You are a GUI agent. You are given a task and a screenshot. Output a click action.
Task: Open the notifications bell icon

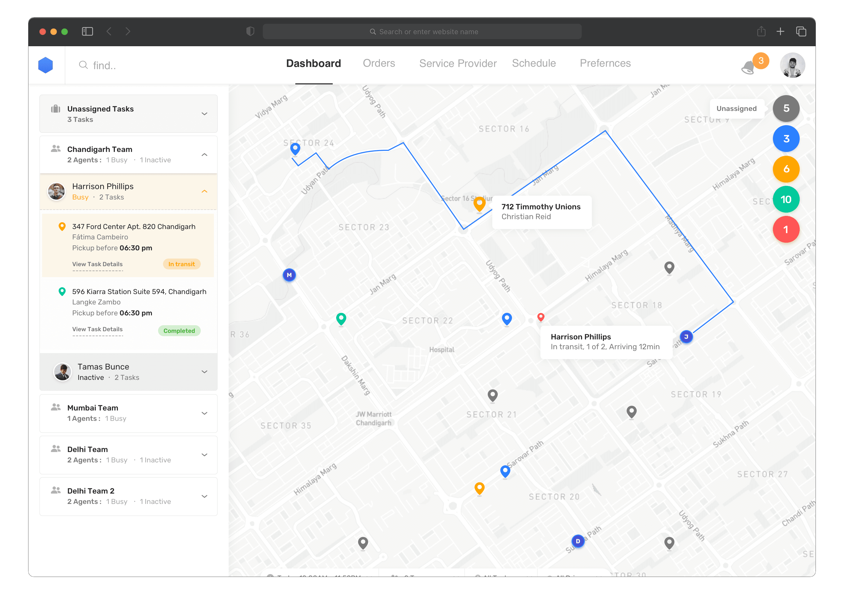coord(748,68)
